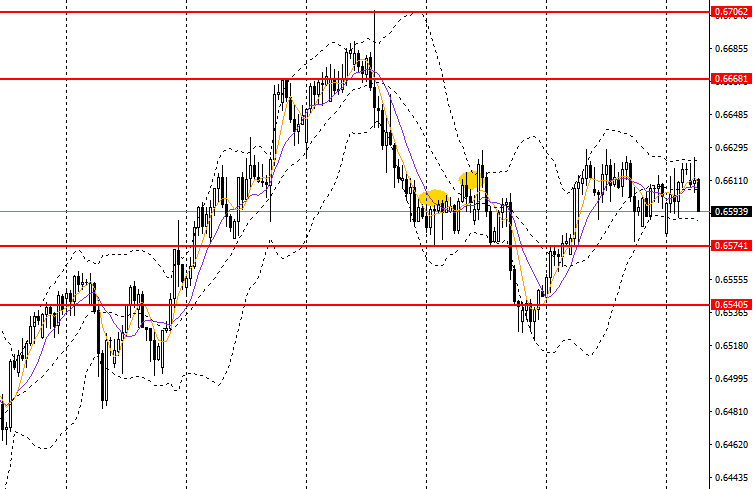Click the tall wick piercing the 0.67062 line
The width and height of the screenshot is (755, 489).
coord(374,20)
